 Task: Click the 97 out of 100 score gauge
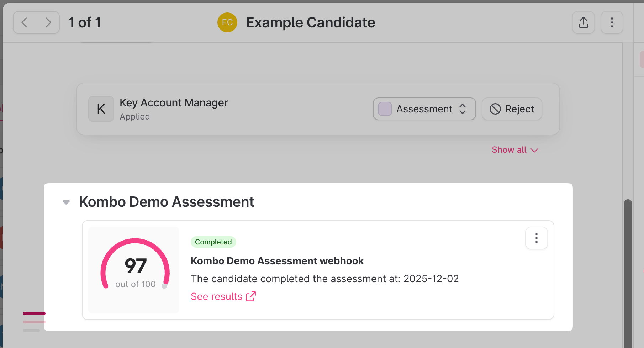(x=135, y=267)
